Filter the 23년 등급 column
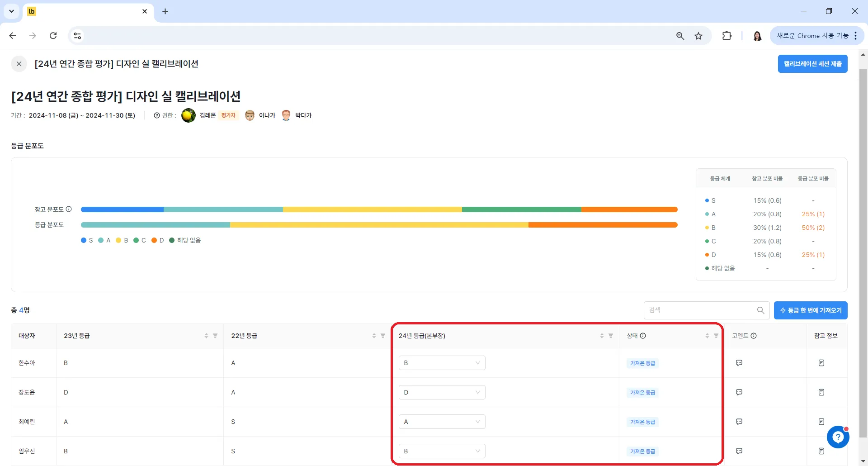This screenshot has height=466, width=868. [215, 336]
